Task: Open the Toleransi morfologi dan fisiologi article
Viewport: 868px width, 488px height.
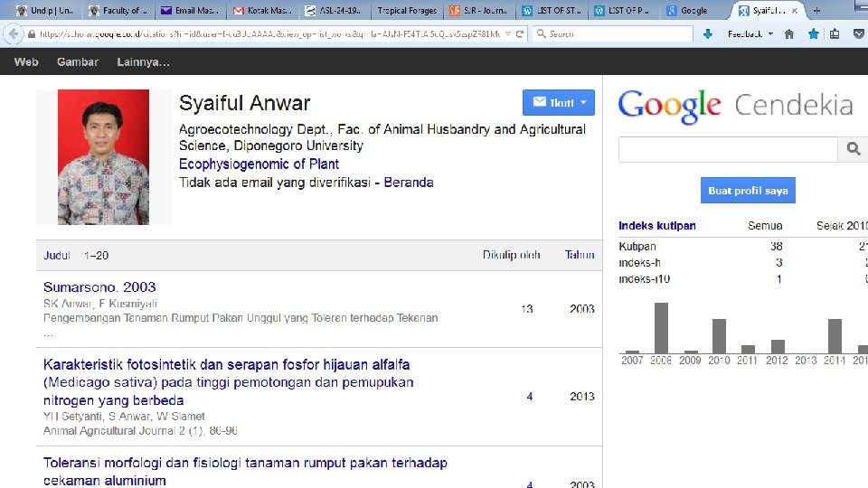Action: tap(245, 472)
